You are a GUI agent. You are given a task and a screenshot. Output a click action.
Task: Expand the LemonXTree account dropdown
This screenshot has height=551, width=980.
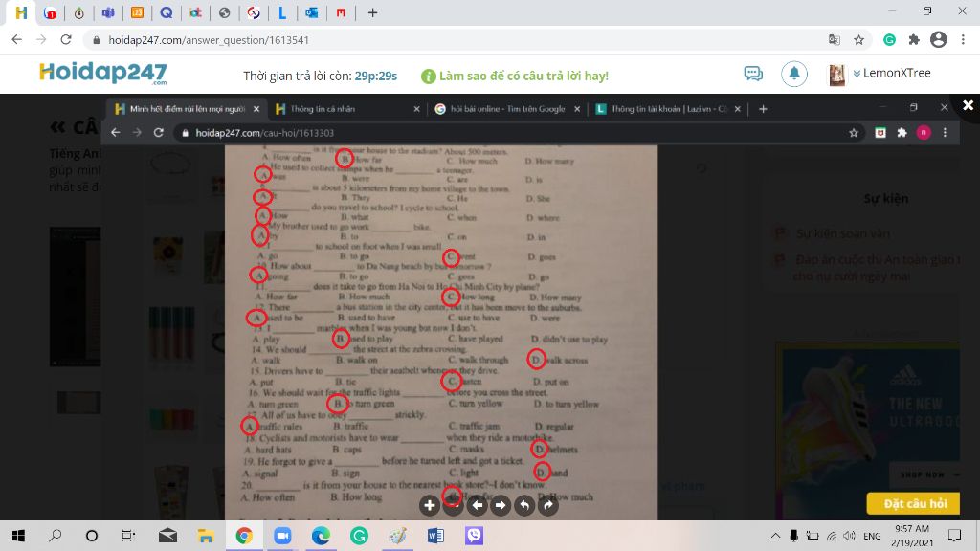(x=892, y=73)
